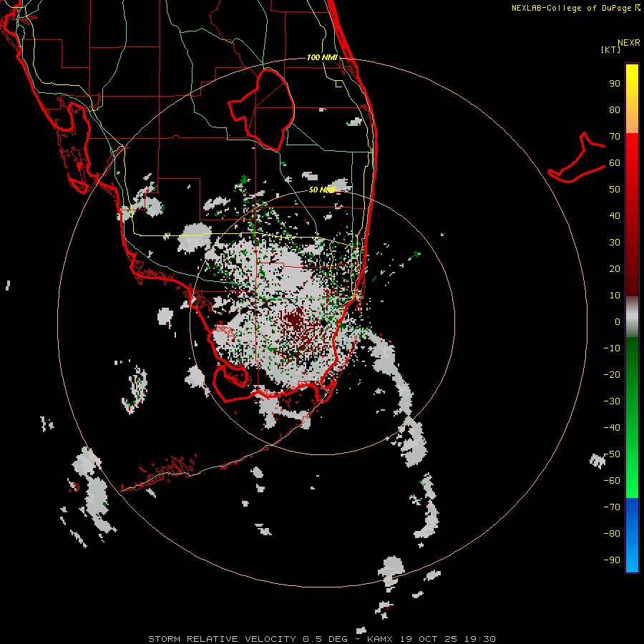The image size is (644, 644).
Task: Click the NEXLAB-College of DuPage header text
Action: tap(575, 8)
